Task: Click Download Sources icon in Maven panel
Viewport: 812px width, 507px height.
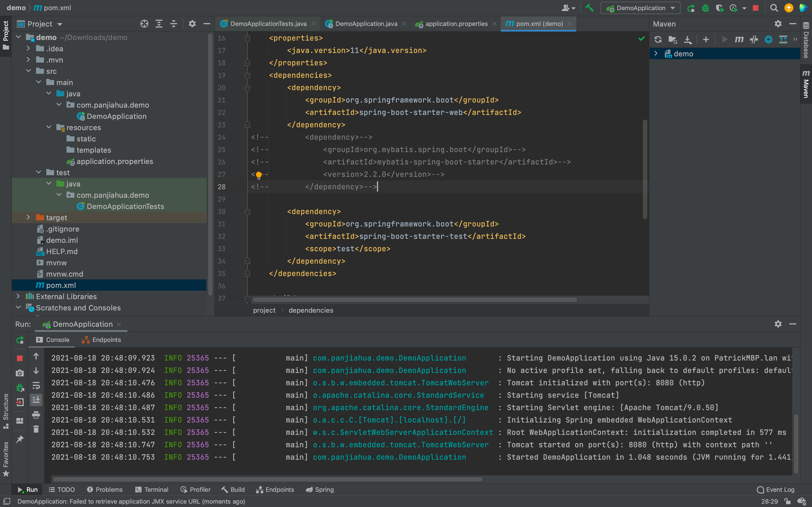Action: point(687,39)
